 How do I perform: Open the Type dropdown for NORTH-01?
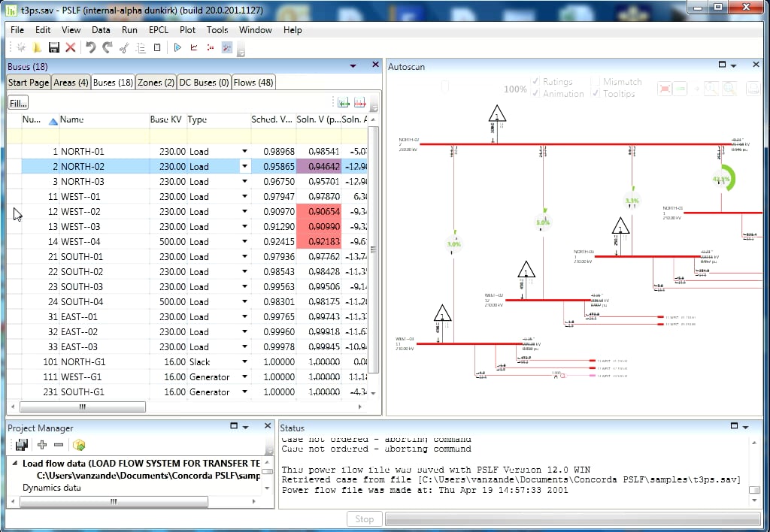(x=244, y=151)
